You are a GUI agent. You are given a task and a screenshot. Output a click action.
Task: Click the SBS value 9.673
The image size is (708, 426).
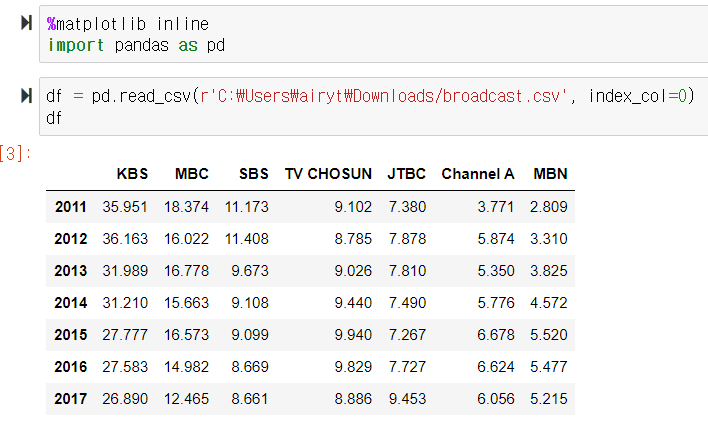pos(250,271)
